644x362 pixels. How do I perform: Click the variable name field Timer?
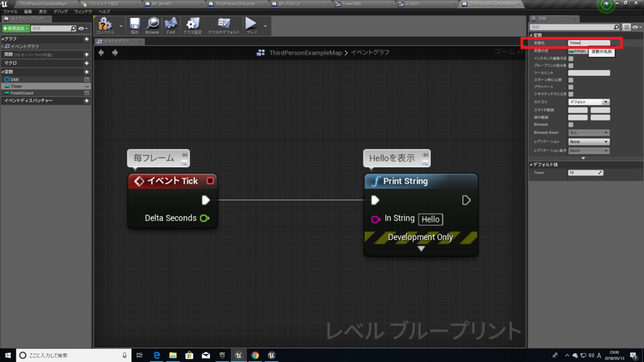coord(589,43)
